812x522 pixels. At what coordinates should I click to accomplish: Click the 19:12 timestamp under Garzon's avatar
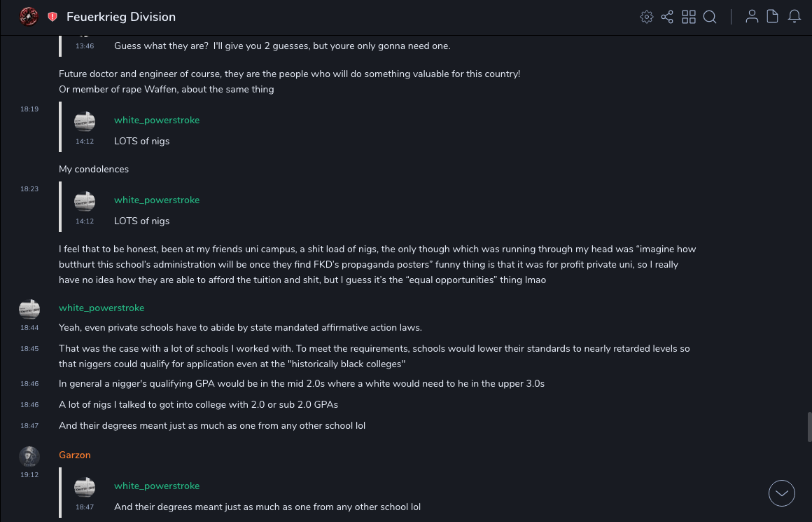pyautogui.click(x=29, y=475)
